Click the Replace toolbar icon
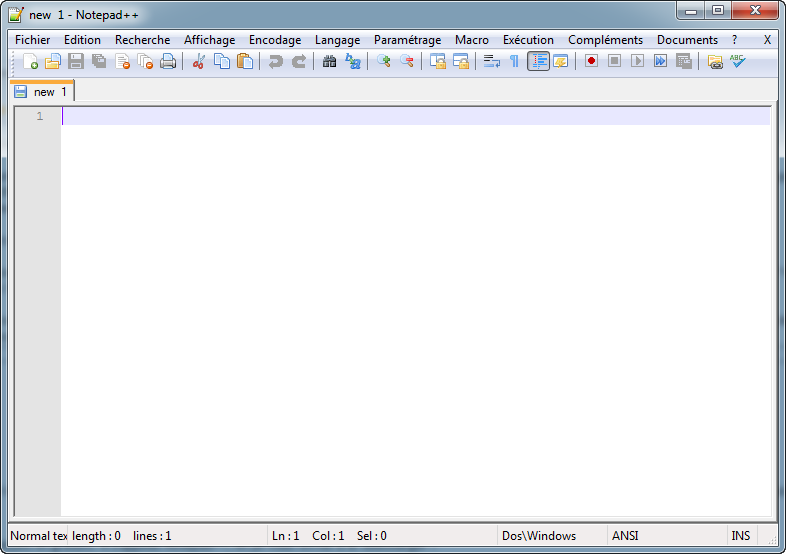 coord(353,61)
